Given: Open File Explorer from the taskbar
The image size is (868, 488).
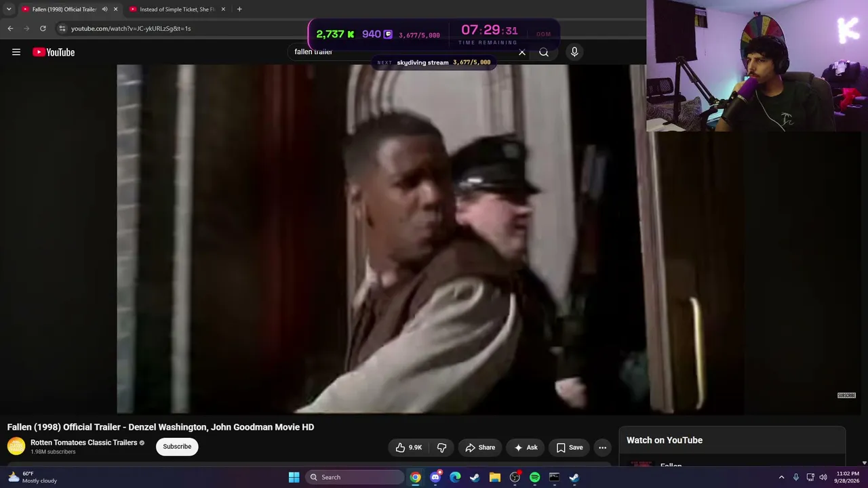Looking at the screenshot, I should click(x=495, y=477).
